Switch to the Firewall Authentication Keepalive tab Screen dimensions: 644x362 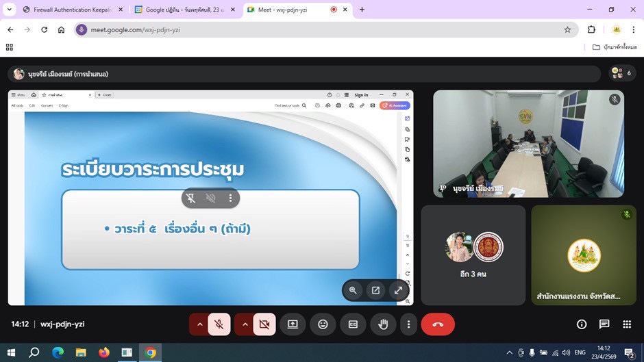[73, 10]
